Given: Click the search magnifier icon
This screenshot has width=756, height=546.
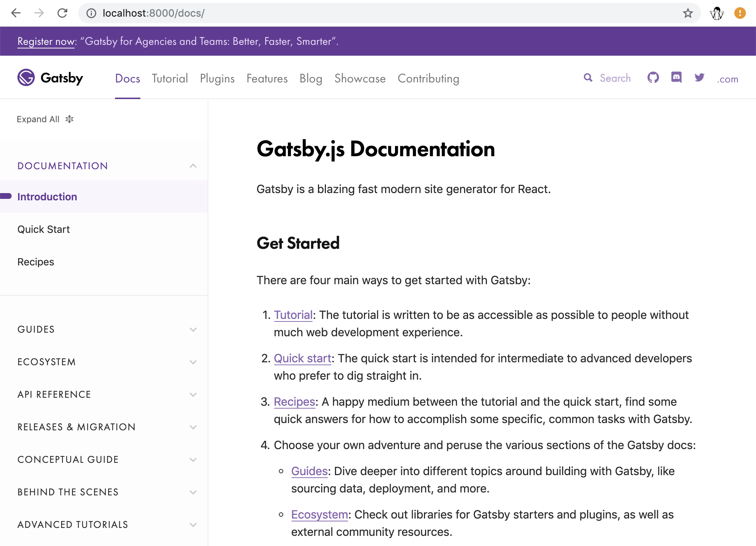Looking at the screenshot, I should tap(588, 78).
